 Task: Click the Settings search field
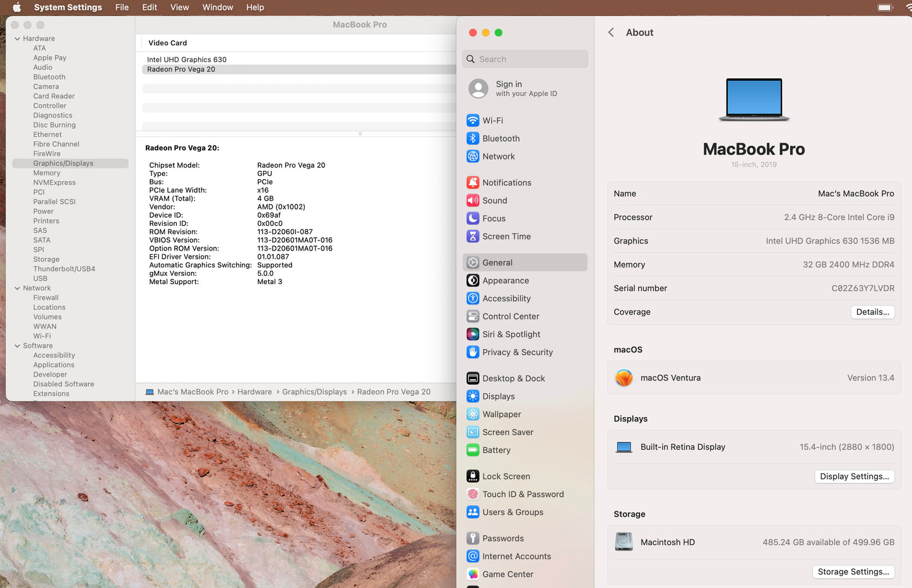(x=525, y=59)
